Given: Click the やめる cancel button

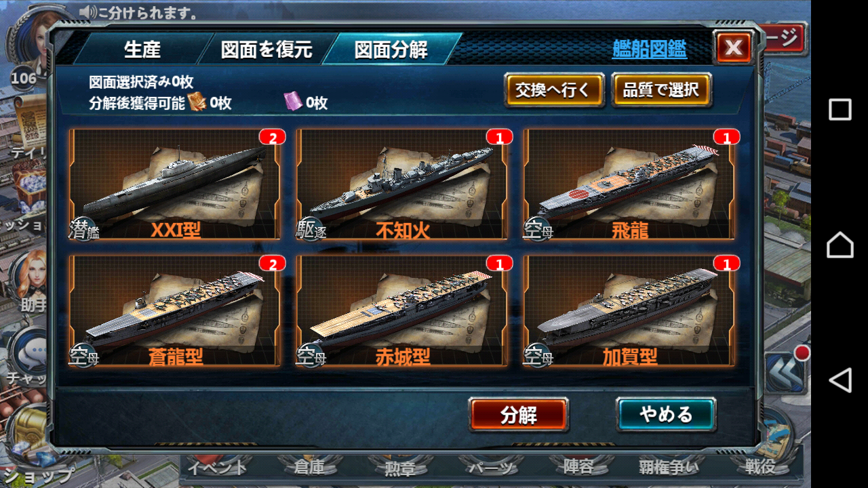Looking at the screenshot, I should (666, 415).
